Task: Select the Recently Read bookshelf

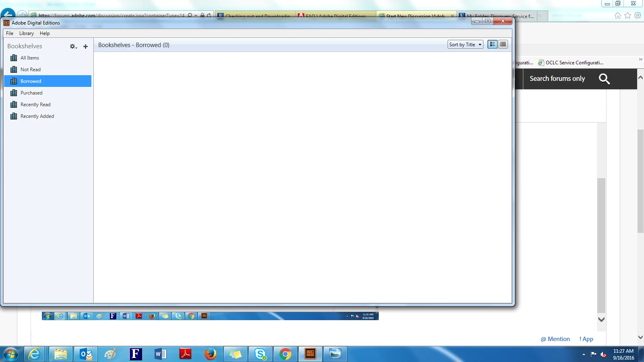Action: click(x=48, y=105)
